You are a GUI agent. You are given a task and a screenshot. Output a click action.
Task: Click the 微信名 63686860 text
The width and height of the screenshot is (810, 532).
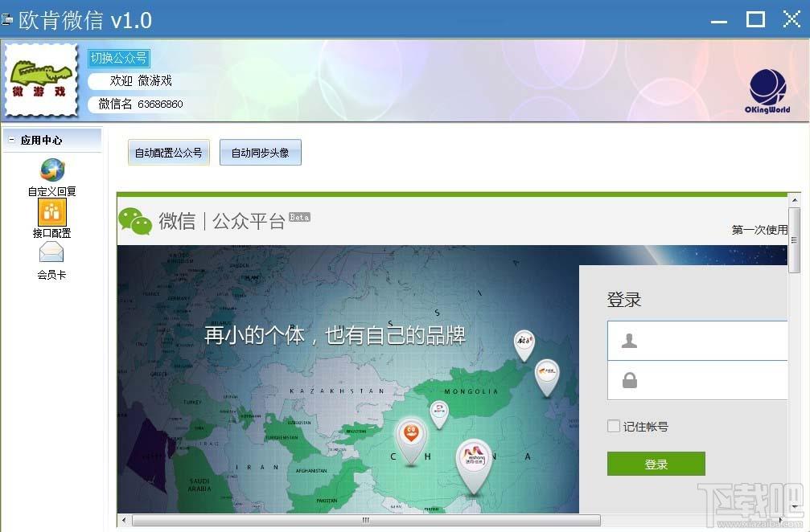coord(141,104)
